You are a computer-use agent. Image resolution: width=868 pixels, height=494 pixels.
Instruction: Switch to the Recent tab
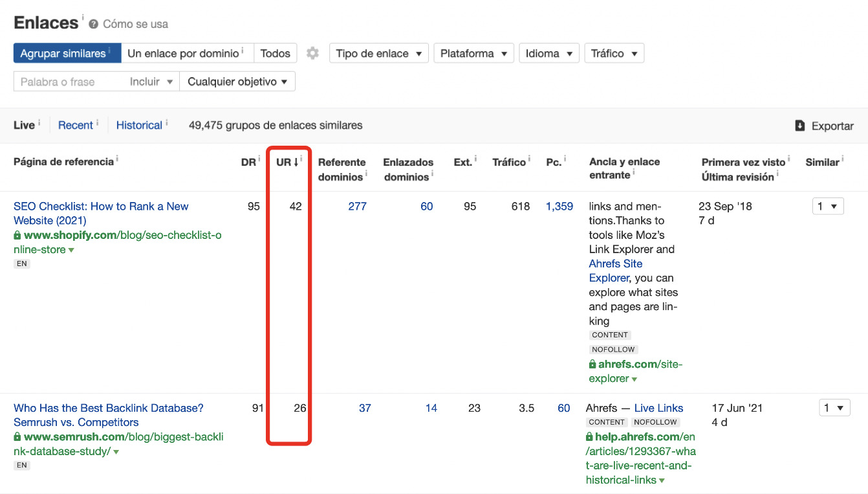click(x=76, y=126)
